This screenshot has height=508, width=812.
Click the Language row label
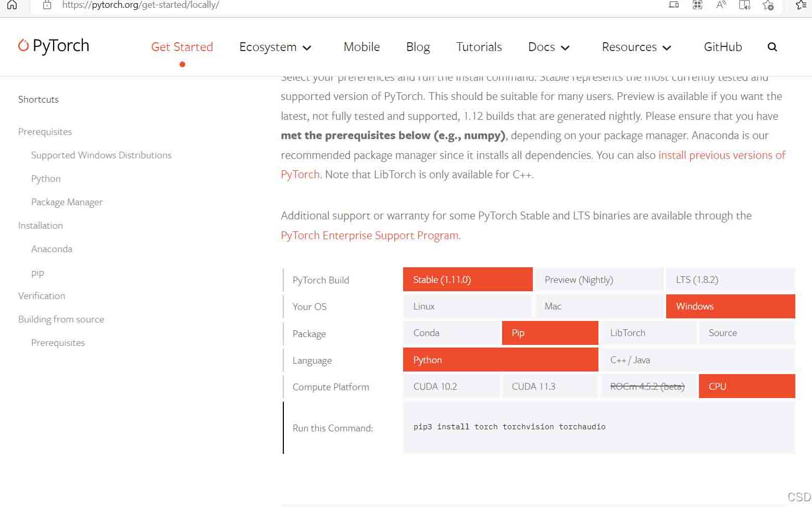[x=312, y=361]
